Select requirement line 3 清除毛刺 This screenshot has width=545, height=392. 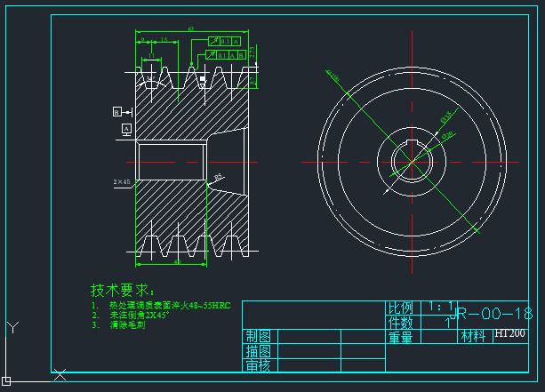click(x=118, y=325)
